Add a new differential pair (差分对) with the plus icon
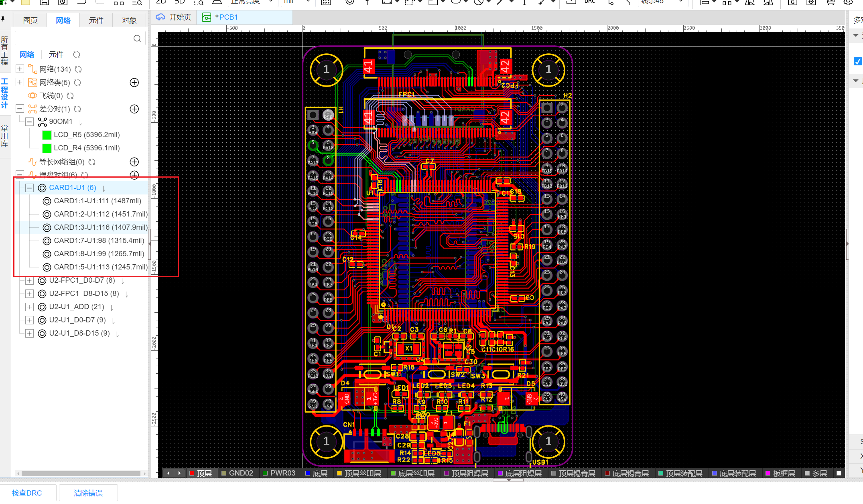Screen dimensions: 863x504 point(134,109)
